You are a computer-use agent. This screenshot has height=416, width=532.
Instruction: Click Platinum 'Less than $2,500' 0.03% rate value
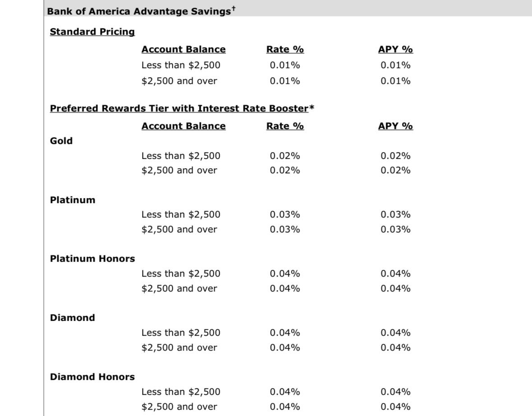[285, 214]
